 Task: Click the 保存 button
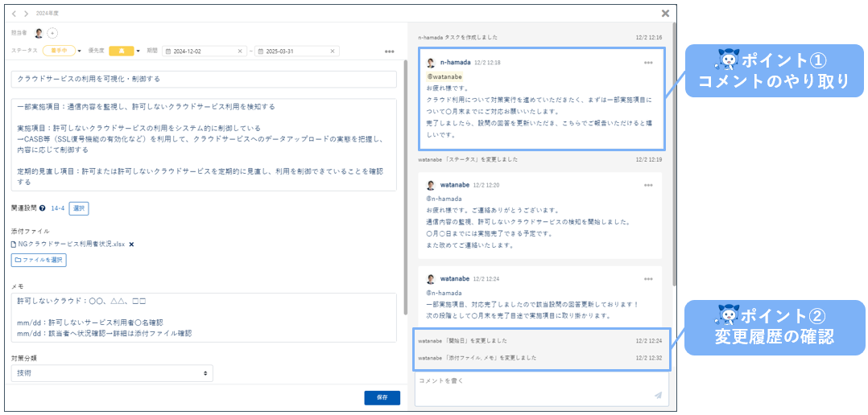382,398
